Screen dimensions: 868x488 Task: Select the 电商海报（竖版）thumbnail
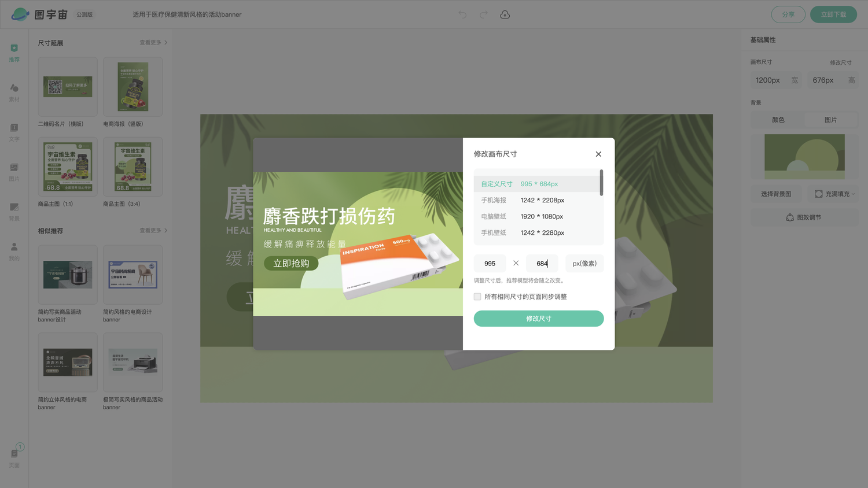point(133,87)
